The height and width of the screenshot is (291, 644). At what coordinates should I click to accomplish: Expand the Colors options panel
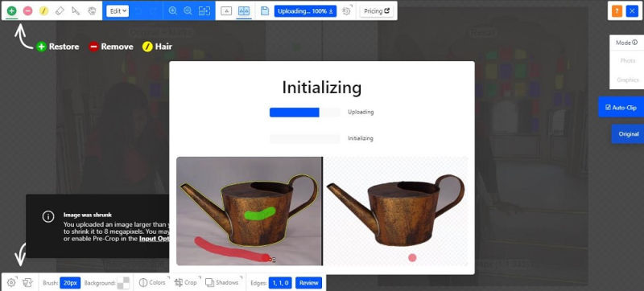pos(152,282)
